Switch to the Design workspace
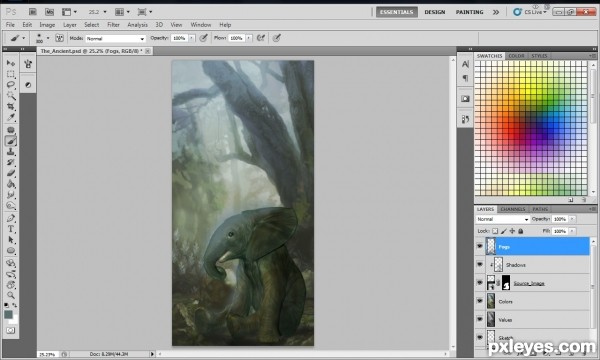The image size is (600, 360). (x=435, y=12)
